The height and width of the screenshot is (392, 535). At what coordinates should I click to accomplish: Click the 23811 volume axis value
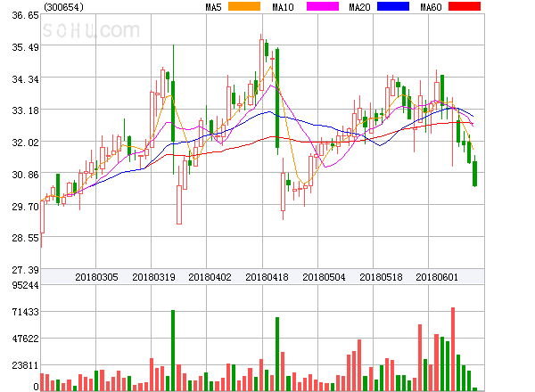pyautogui.click(x=26, y=366)
